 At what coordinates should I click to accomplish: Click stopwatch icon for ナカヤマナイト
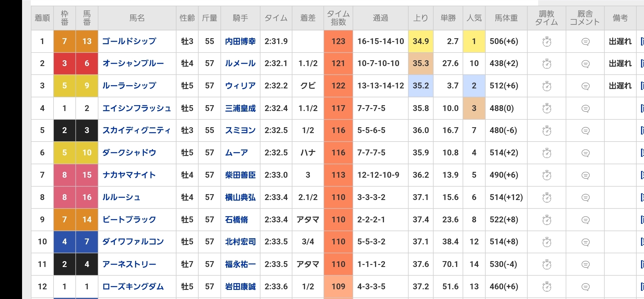click(x=547, y=175)
